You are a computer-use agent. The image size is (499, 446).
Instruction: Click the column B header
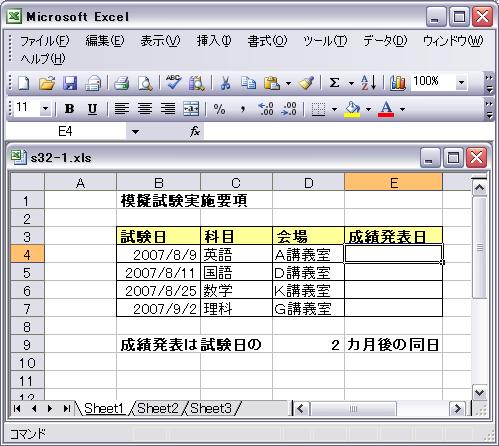click(x=158, y=183)
